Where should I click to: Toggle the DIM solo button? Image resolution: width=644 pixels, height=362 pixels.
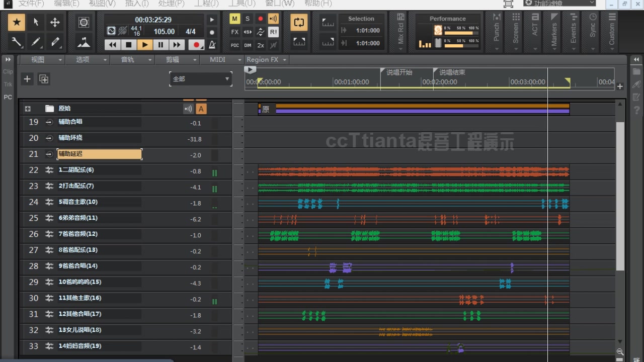248,45
